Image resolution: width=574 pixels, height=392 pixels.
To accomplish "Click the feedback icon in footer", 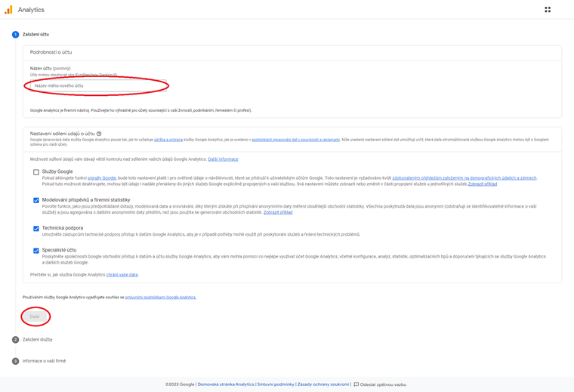I will pyautogui.click(x=356, y=384).
